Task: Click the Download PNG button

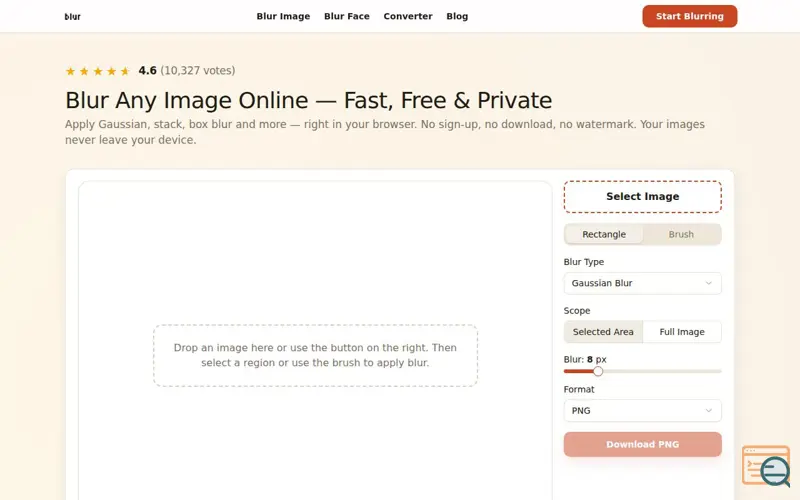Action: 643,444
